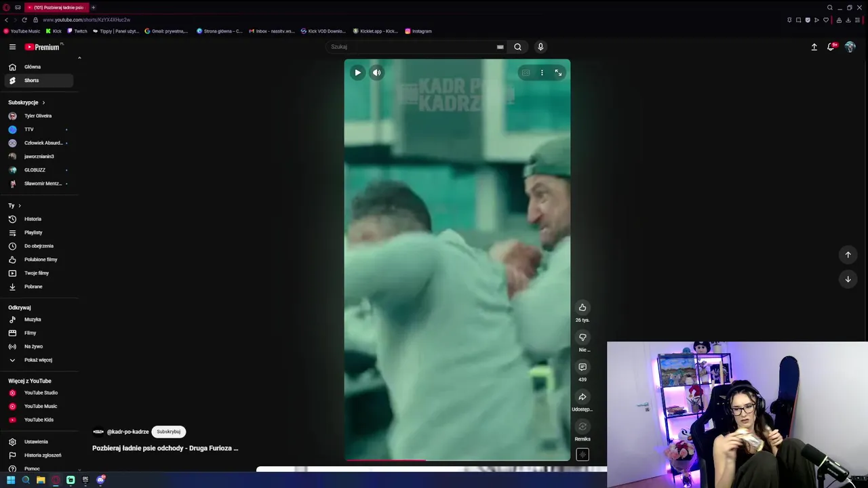Viewport: 868px width, 488px height.
Task: Open Discord from the taskbar
Action: 100,480
